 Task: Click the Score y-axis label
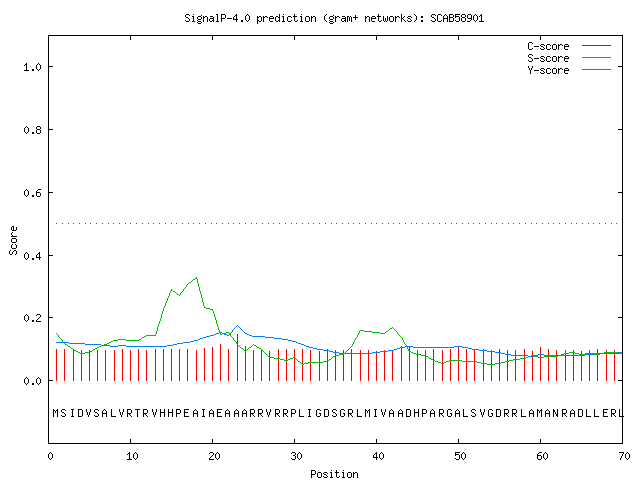click(x=13, y=240)
